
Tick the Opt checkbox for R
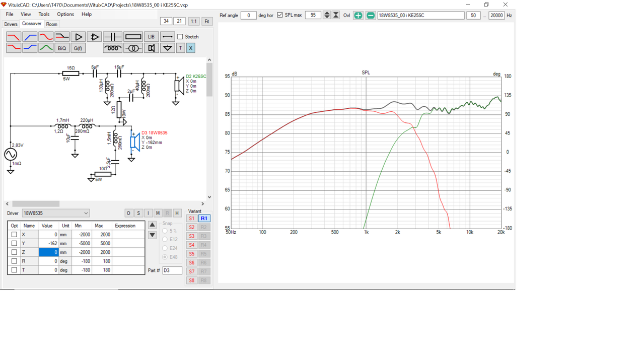click(x=14, y=261)
